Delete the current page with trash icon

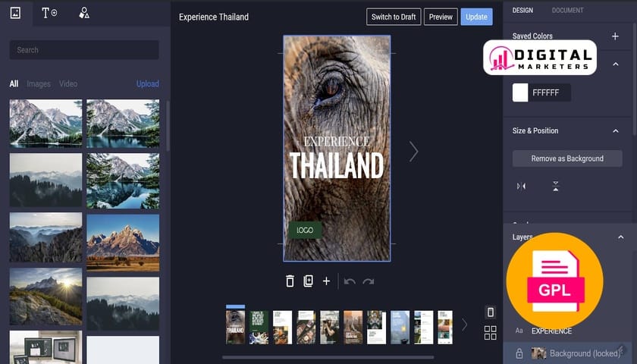(290, 281)
